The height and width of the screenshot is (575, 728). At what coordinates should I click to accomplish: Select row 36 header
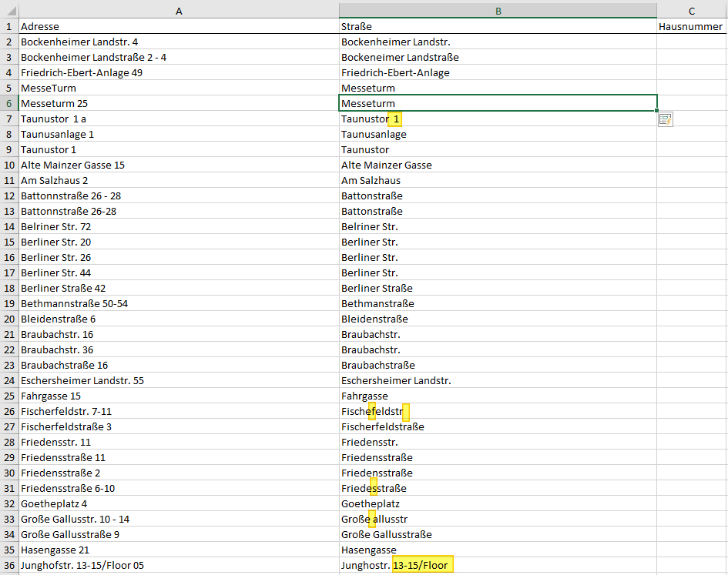tap(9, 565)
